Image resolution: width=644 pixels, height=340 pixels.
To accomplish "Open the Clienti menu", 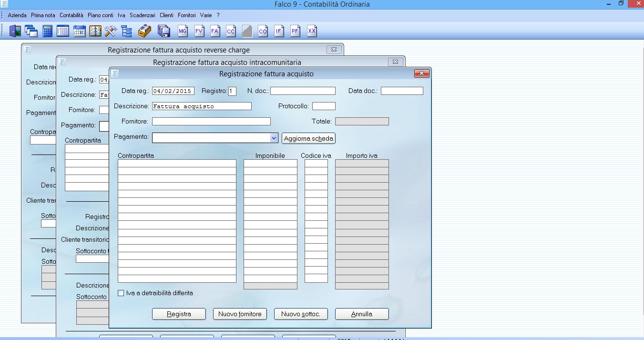I will click(x=166, y=15).
